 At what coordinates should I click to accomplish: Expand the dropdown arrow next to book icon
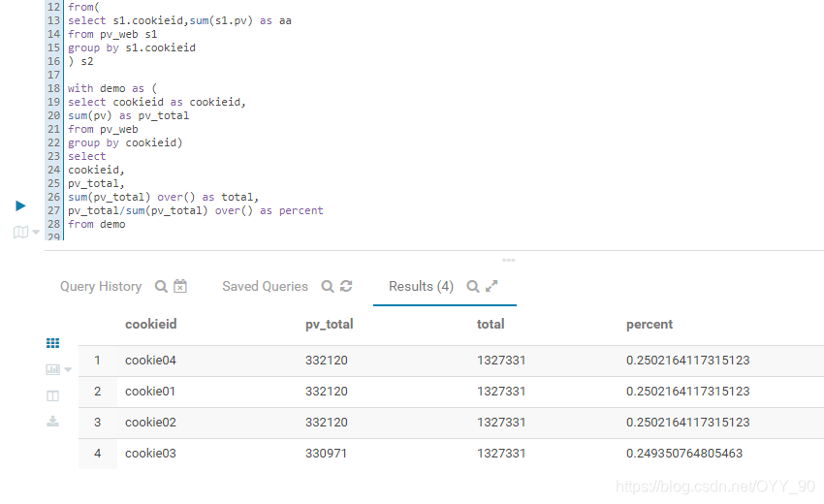[x=36, y=232]
